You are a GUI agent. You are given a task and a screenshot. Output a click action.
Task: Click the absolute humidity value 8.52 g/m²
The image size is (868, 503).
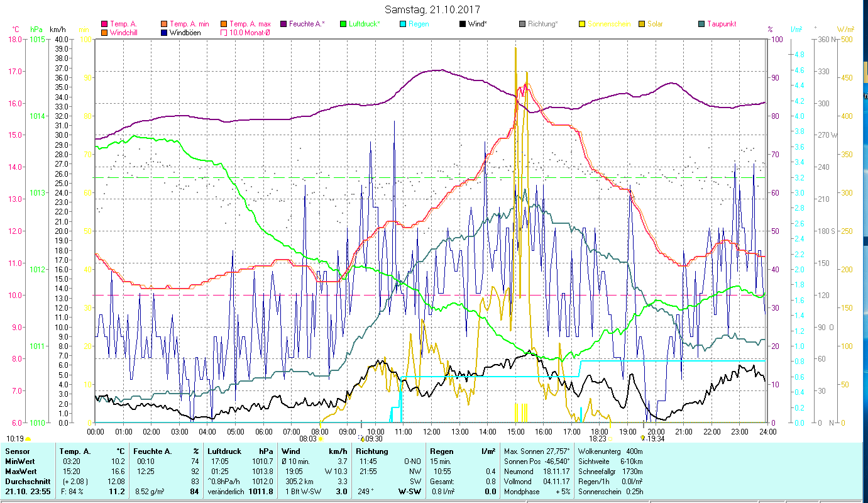(x=150, y=492)
